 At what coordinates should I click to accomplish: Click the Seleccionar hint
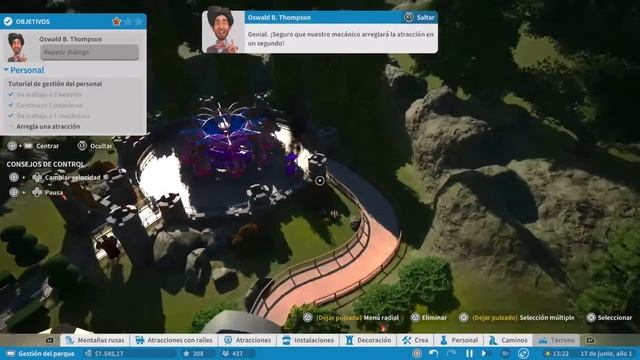[615, 318]
